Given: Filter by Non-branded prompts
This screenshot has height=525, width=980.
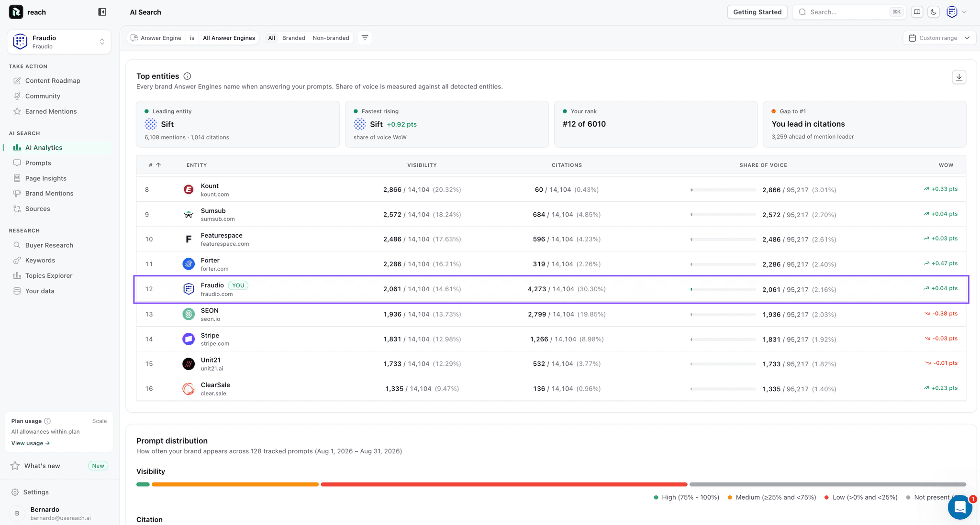Looking at the screenshot, I should pos(331,38).
